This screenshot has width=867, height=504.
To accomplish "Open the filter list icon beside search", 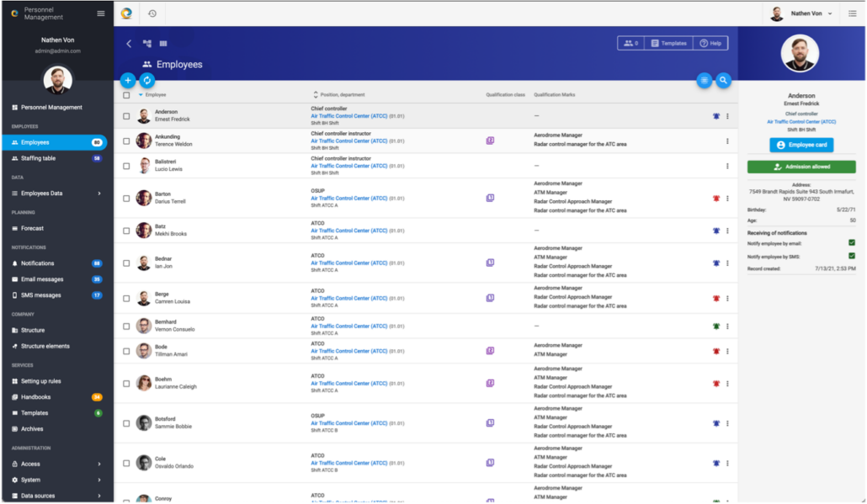I will [705, 80].
